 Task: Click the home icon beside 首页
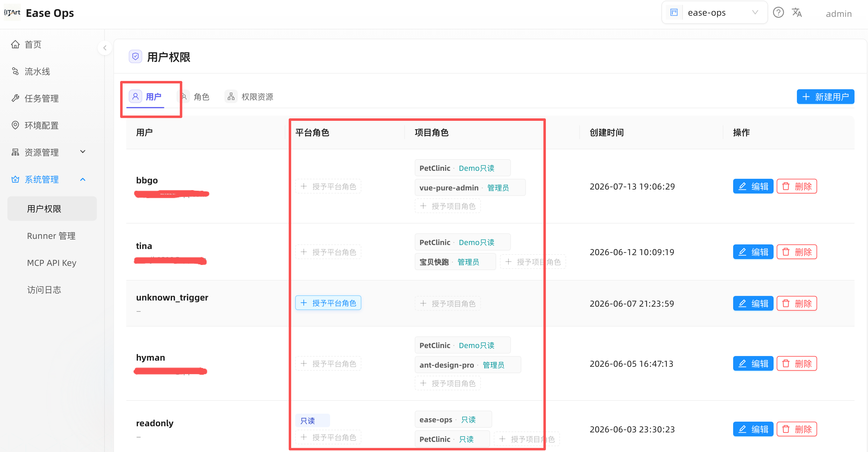pos(15,44)
